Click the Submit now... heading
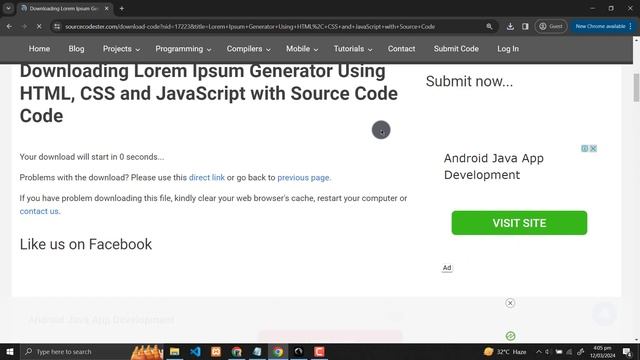The width and height of the screenshot is (640, 360). (469, 82)
